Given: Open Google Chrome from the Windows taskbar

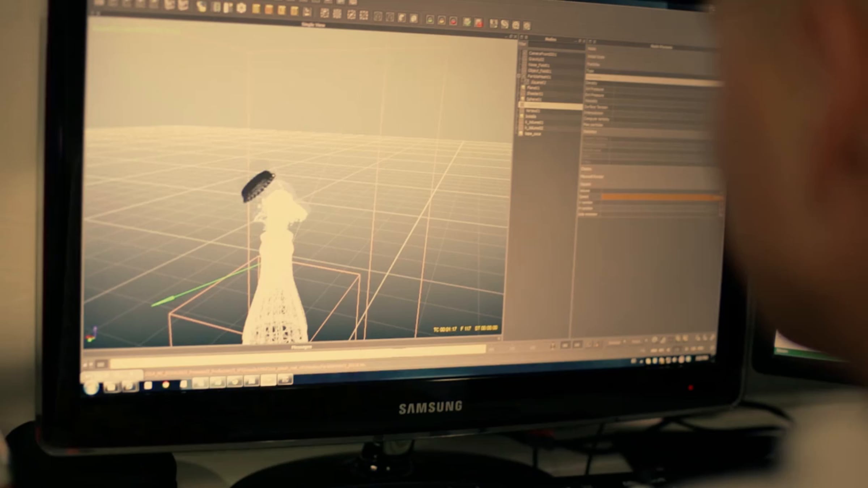Looking at the screenshot, I should pos(166,385).
